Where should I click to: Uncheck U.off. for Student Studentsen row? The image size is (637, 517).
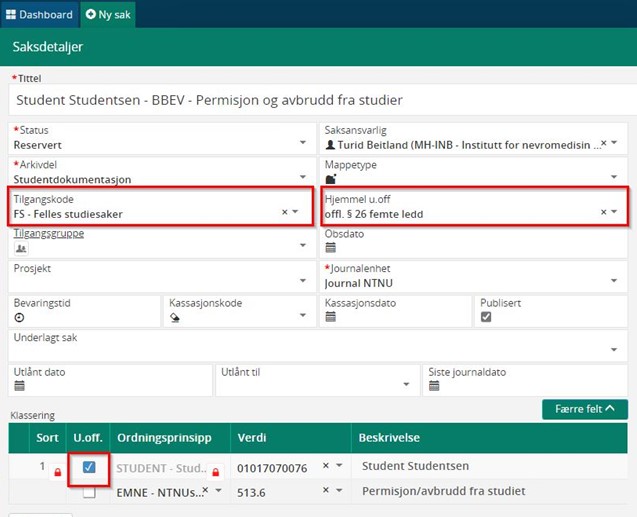(x=89, y=467)
